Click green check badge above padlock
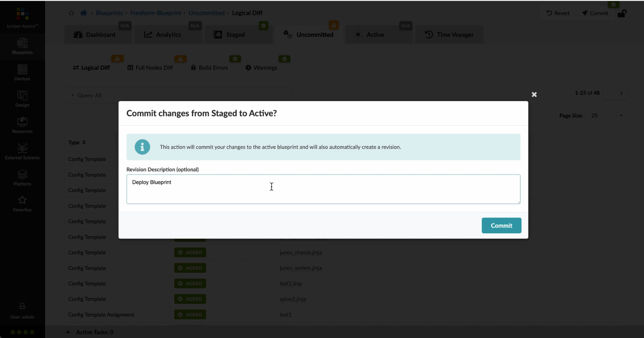644x338 pixels. coord(613,5)
